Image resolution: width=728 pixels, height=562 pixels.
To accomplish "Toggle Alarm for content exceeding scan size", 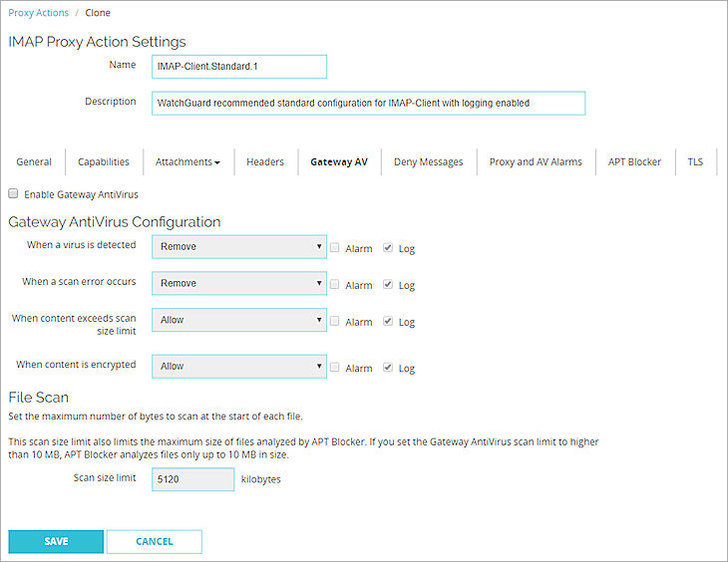I will (335, 321).
